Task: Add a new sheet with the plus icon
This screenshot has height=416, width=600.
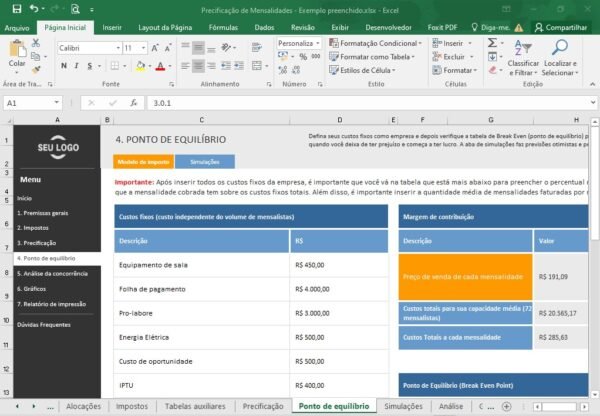Action: pyautogui.click(x=506, y=406)
